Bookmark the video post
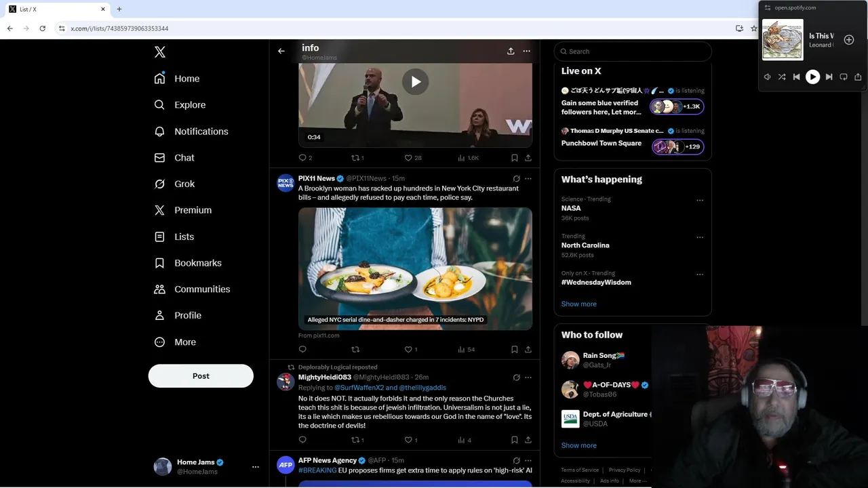 coord(514,158)
